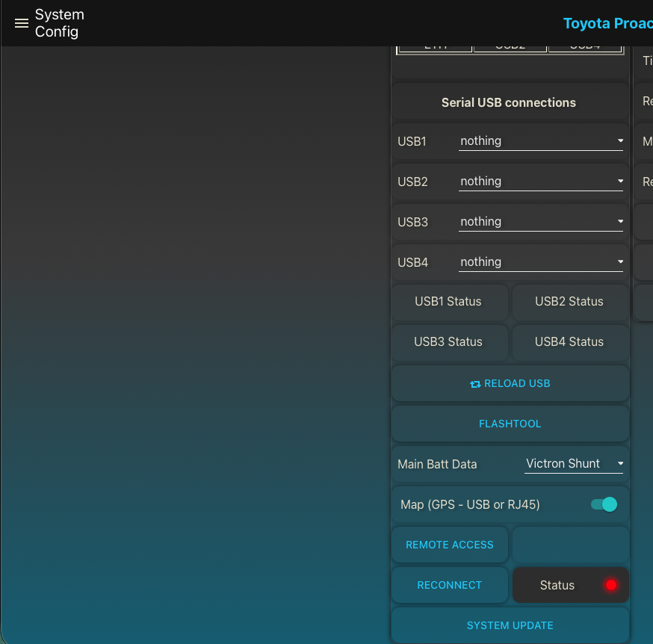Click the red connection status indicator
Viewport: 653px width, 644px height.
click(x=611, y=585)
